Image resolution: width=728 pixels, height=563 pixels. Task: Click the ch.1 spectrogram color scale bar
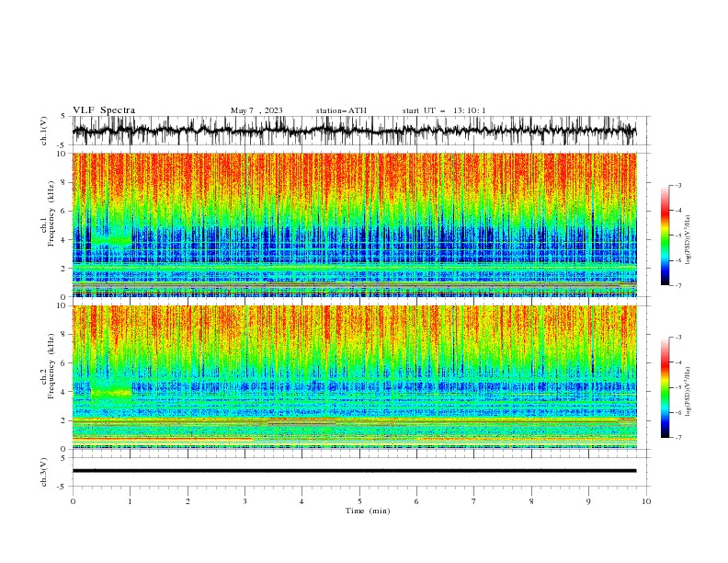coord(665,236)
